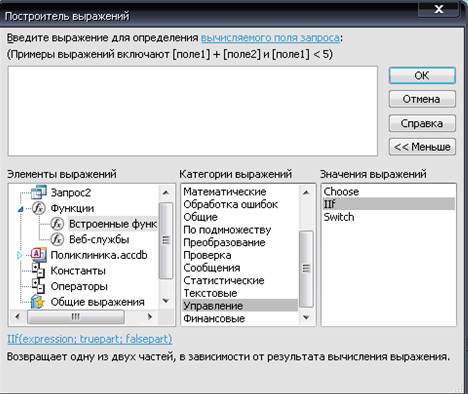Select Общие выражения tree item

(98, 302)
